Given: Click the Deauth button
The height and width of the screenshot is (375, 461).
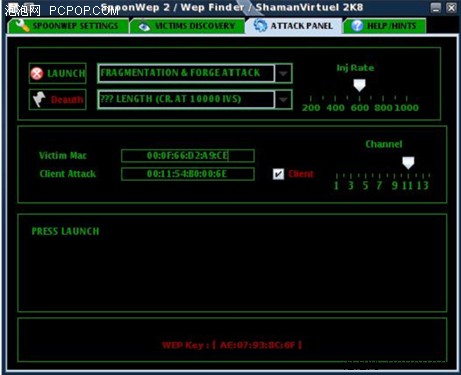Looking at the screenshot, I should (x=58, y=99).
